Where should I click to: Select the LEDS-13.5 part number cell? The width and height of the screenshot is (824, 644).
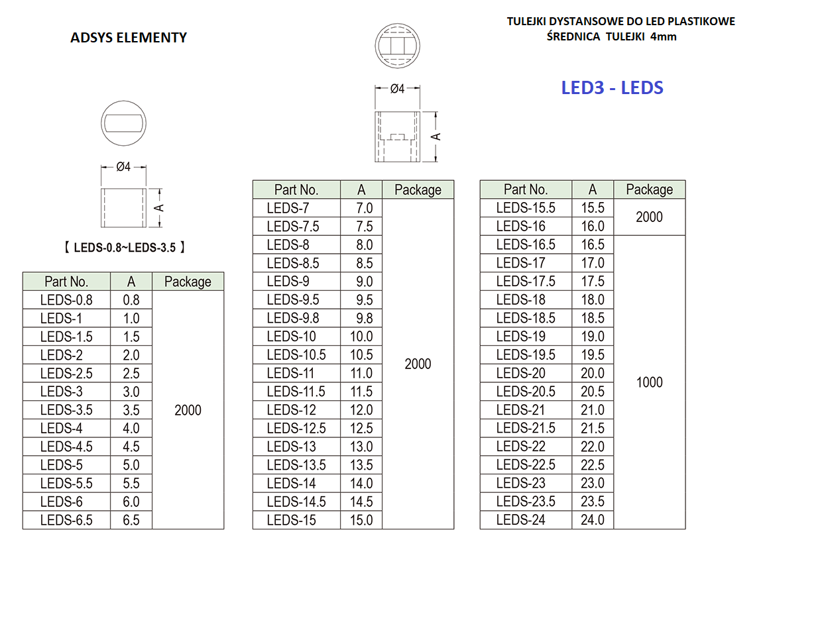point(296,465)
